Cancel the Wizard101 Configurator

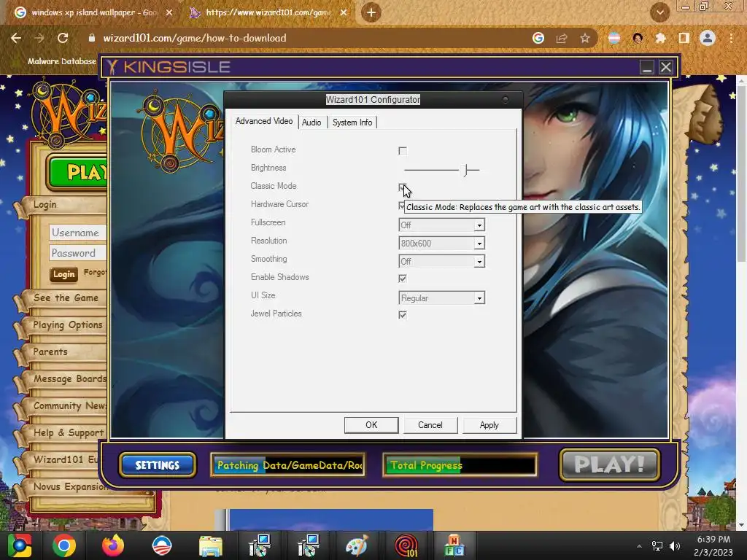click(x=430, y=425)
